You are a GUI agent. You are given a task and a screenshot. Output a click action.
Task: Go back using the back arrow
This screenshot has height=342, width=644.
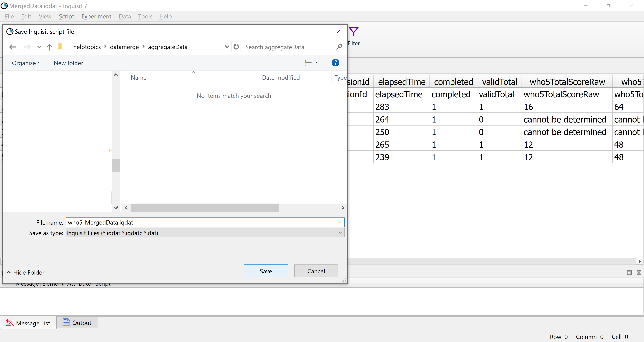click(x=13, y=47)
